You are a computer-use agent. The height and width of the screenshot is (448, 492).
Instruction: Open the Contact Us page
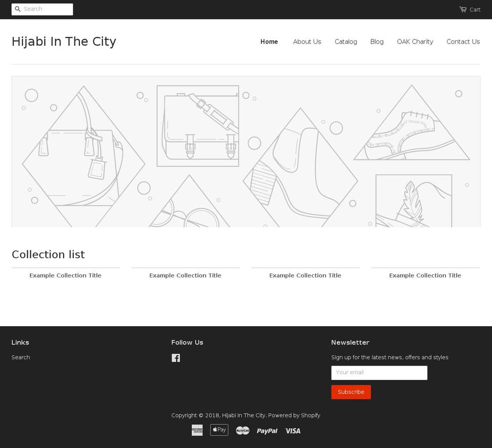pos(463,41)
